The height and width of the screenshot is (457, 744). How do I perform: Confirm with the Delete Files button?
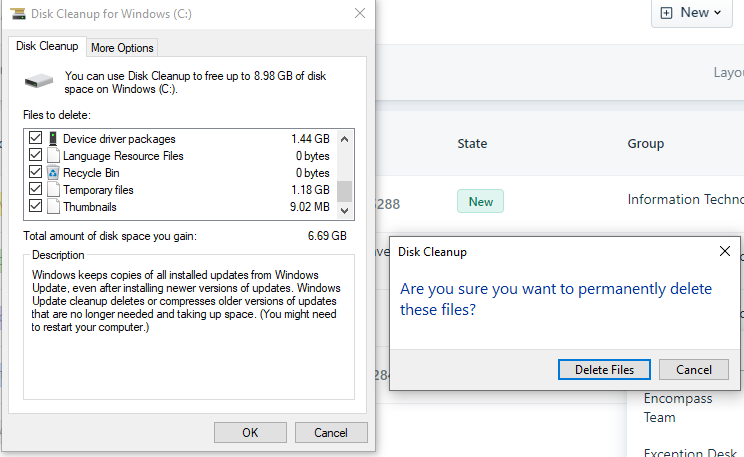point(604,370)
